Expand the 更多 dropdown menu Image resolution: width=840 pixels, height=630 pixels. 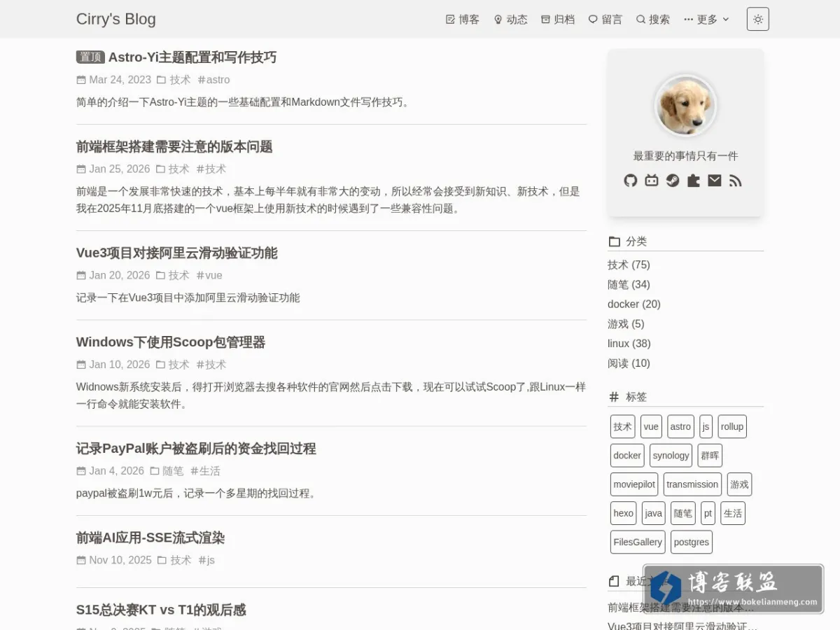(x=707, y=20)
